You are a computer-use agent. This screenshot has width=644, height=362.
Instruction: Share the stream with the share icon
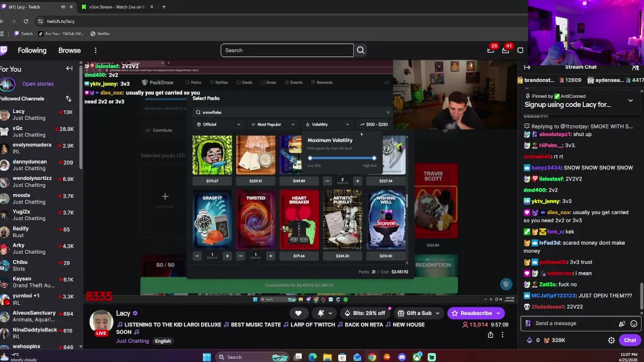(491, 334)
